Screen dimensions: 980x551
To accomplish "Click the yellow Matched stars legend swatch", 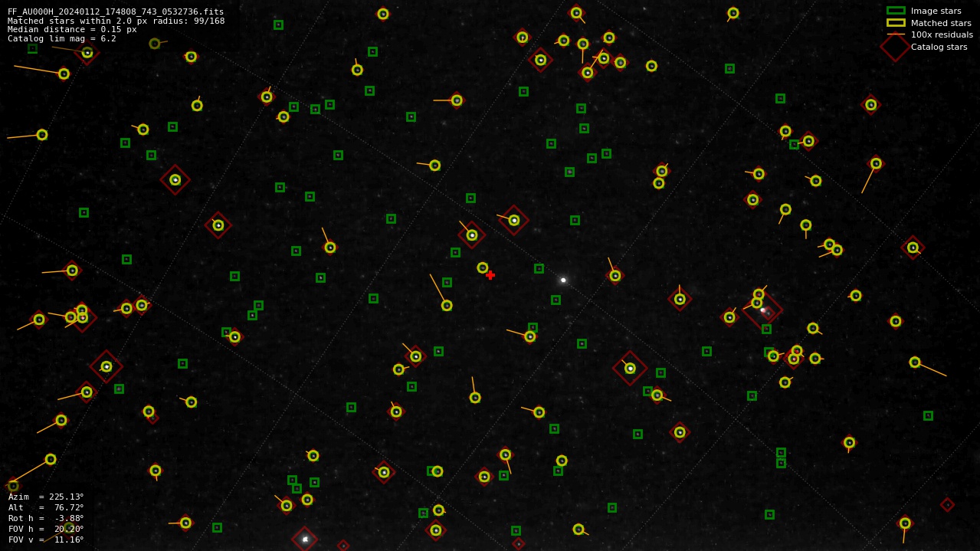I will (x=896, y=23).
